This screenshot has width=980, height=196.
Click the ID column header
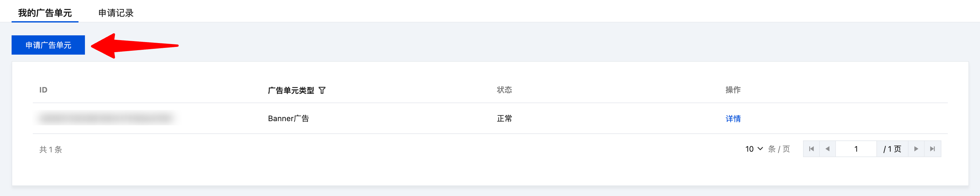[43, 90]
